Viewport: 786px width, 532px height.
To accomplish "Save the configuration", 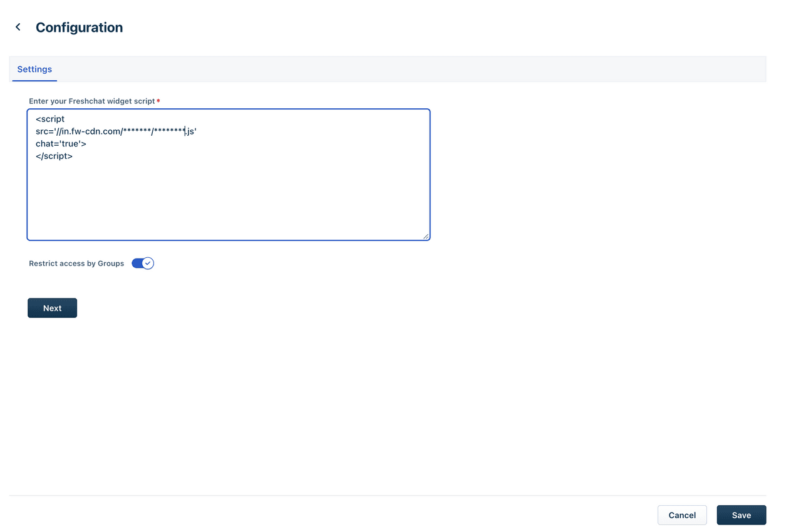I will [741, 515].
